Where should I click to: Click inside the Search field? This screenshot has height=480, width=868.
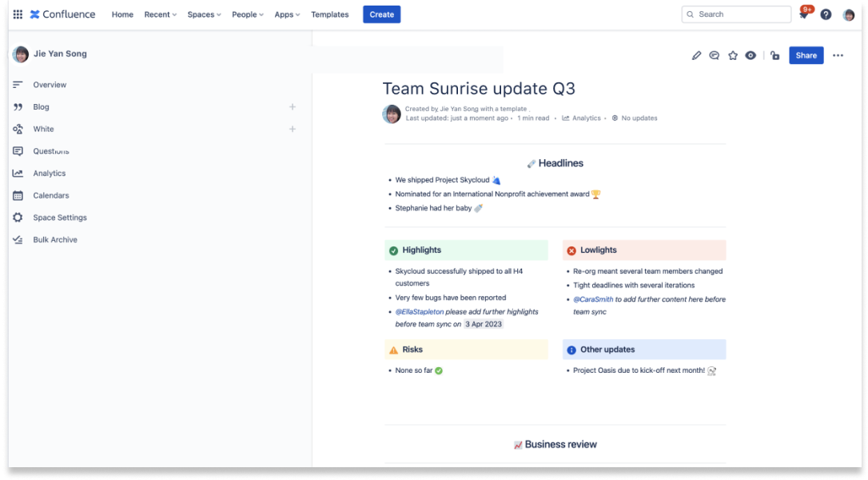point(735,14)
